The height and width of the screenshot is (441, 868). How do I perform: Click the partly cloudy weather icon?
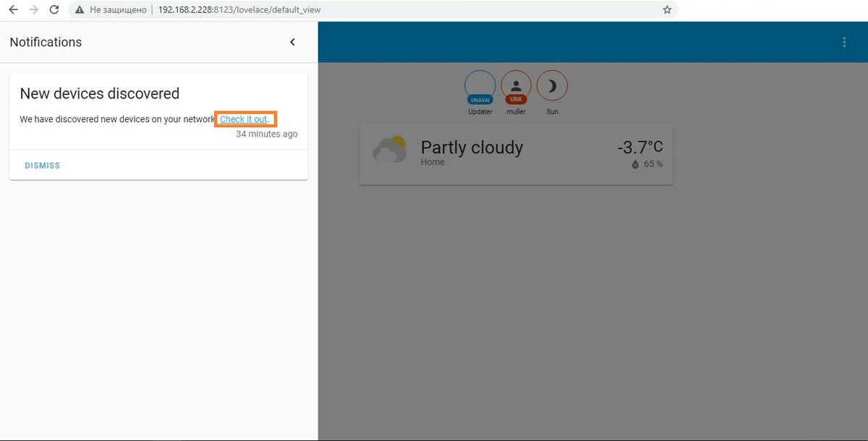pyautogui.click(x=390, y=150)
